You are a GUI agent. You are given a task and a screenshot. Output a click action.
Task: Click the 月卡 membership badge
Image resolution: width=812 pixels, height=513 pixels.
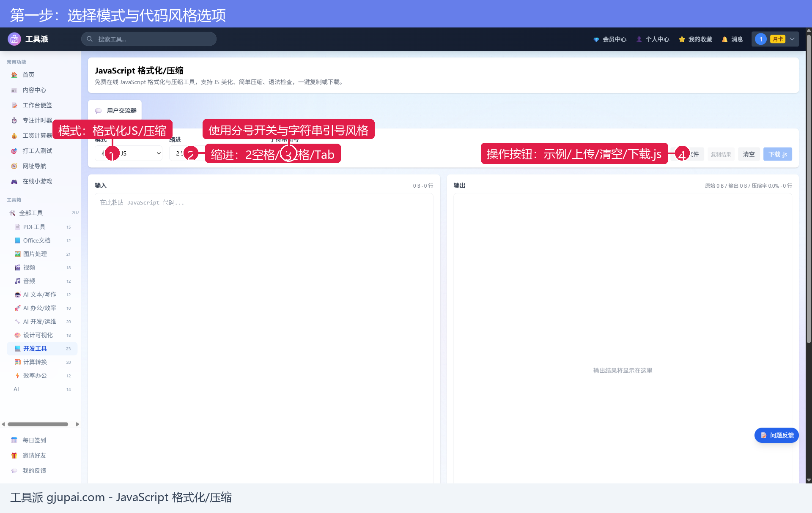[x=777, y=39]
